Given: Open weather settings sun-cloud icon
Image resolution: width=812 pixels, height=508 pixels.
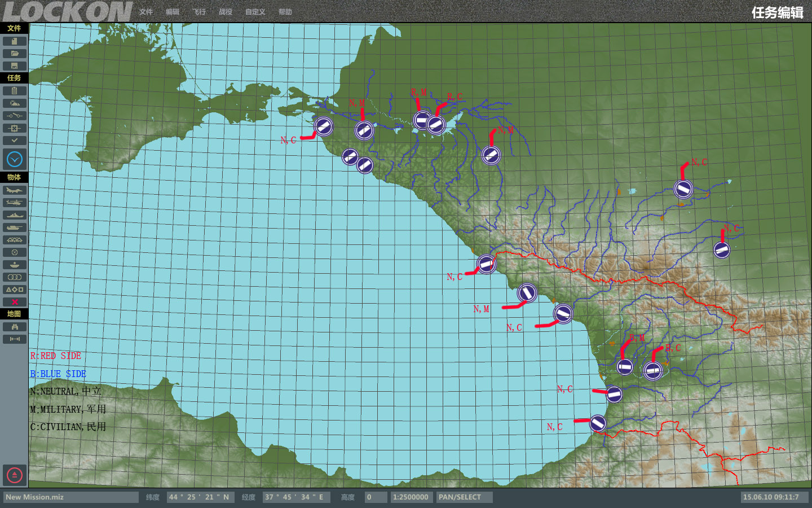Looking at the screenshot, I should [14, 103].
